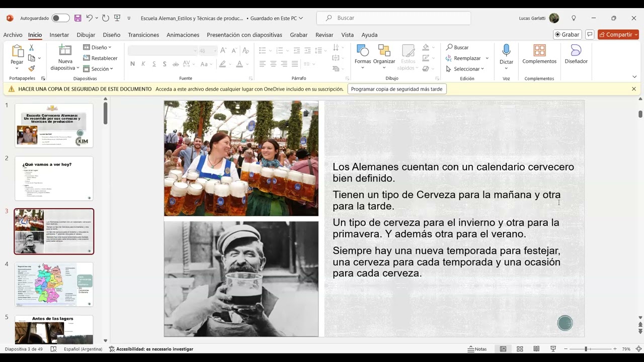Click the Buscar search field
Viewport: 644px width, 362px height.
pos(393,18)
